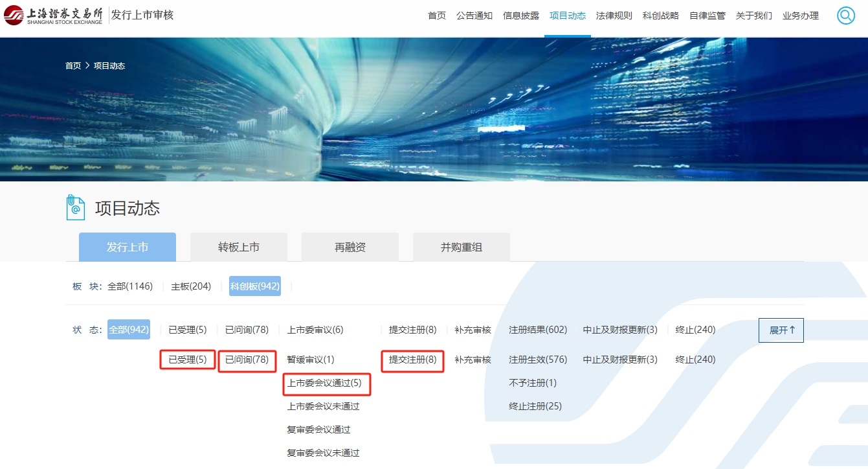The height and width of the screenshot is (469, 868).
Task: Switch to the 转板上市 tab
Action: point(239,247)
